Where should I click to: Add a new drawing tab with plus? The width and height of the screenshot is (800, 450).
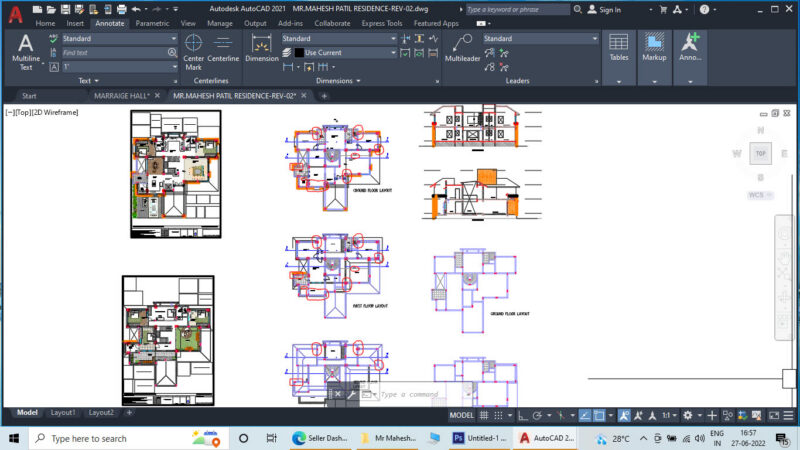[324, 95]
